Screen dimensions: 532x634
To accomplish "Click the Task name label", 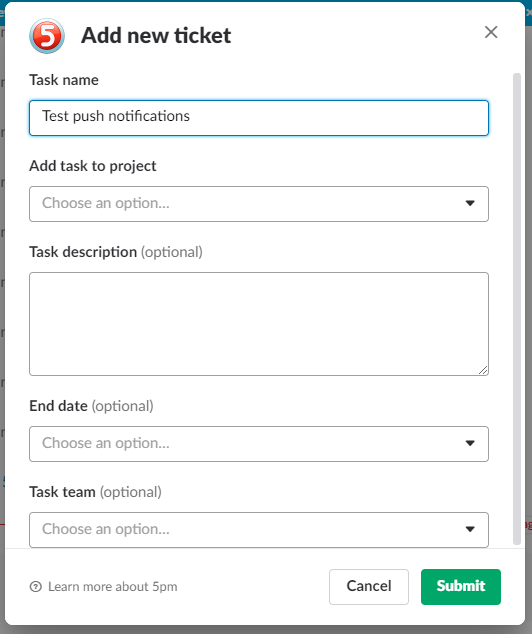I will click(x=64, y=80).
